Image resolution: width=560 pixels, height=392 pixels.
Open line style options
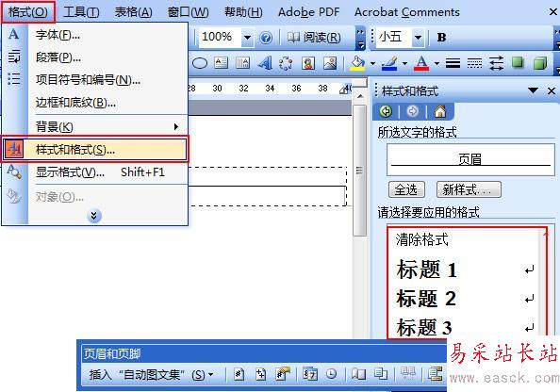point(453,63)
